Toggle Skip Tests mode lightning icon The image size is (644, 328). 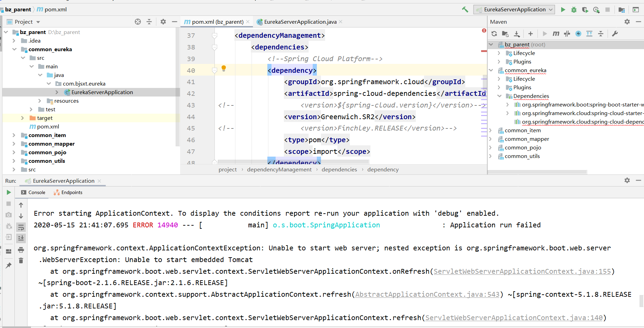tap(578, 34)
